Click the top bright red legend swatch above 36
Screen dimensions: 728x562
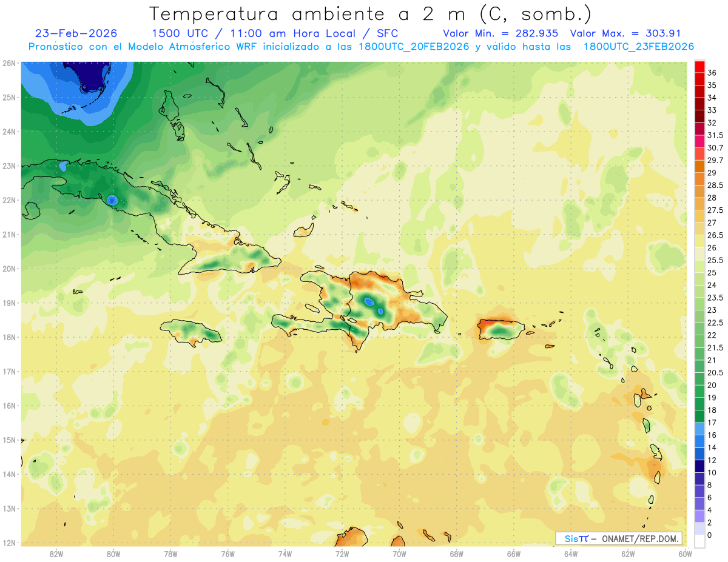(699, 67)
